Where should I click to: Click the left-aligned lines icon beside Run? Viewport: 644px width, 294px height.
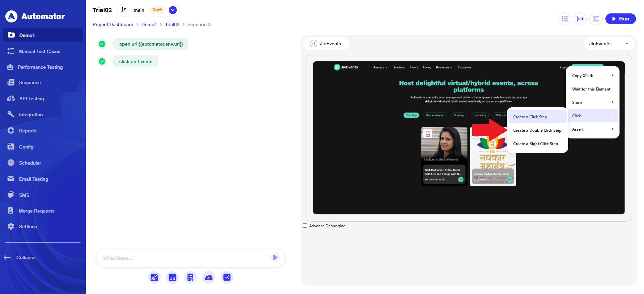(596, 19)
